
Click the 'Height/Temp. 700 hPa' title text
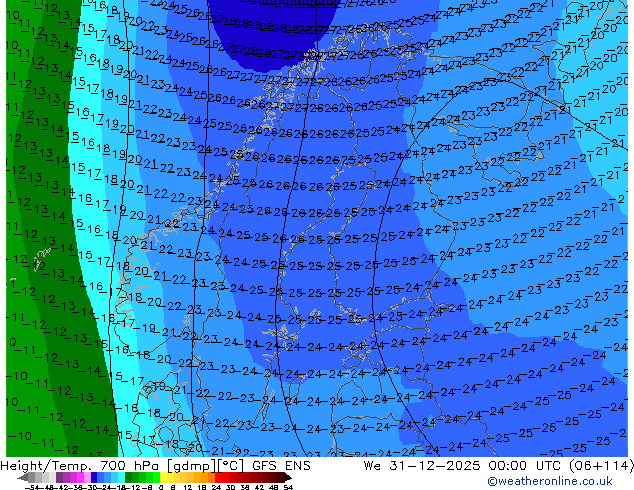pyautogui.click(x=81, y=466)
